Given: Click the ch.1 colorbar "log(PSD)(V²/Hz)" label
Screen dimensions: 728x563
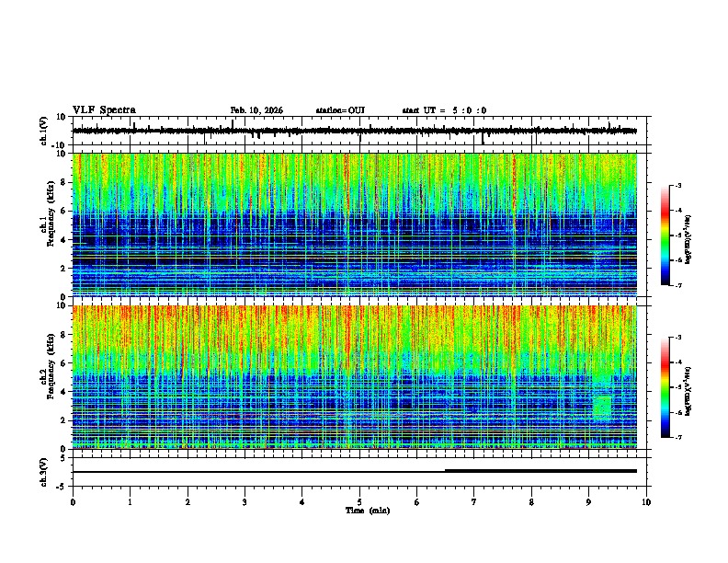Looking at the screenshot, I should pos(688,239).
